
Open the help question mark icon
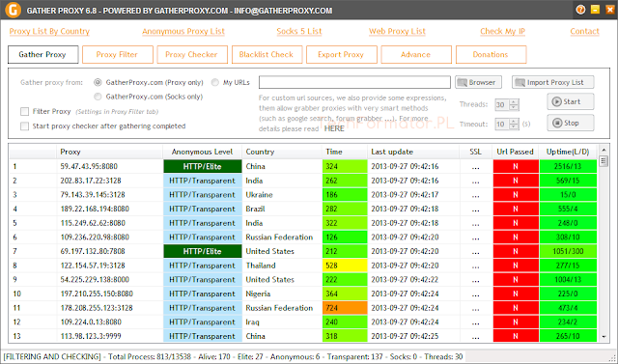tap(580, 10)
